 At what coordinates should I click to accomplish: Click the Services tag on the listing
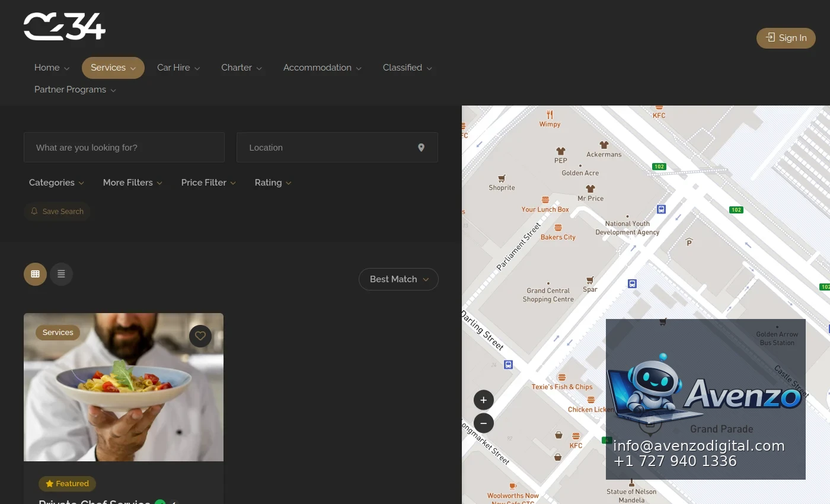click(x=58, y=333)
